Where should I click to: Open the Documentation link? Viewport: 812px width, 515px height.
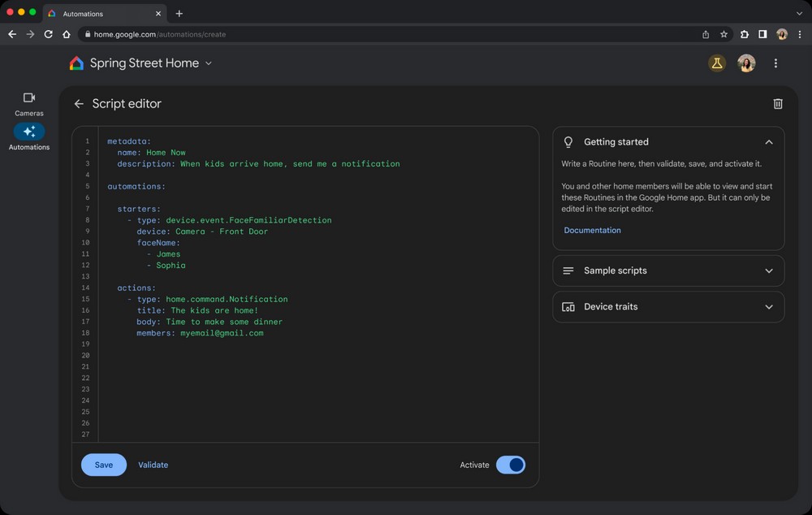point(592,231)
